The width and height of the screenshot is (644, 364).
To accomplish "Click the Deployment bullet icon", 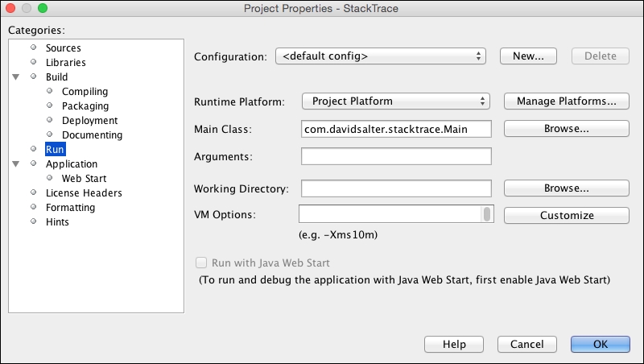I will click(50, 119).
